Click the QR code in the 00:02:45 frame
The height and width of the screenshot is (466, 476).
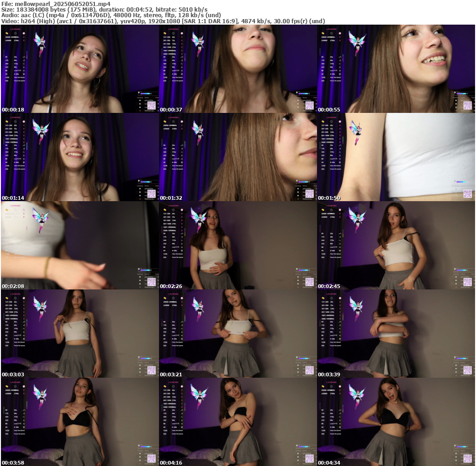(467, 282)
